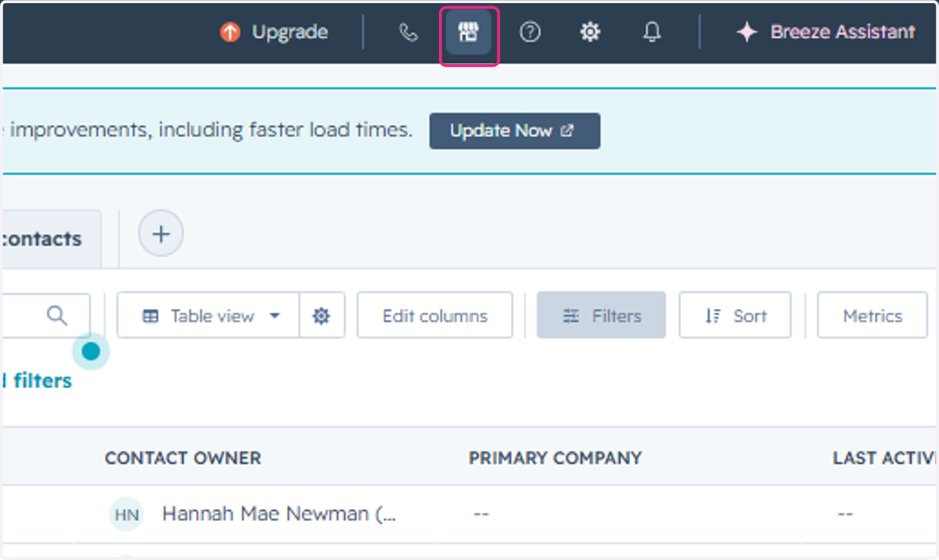Add a new view with plus button

tap(161, 233)
